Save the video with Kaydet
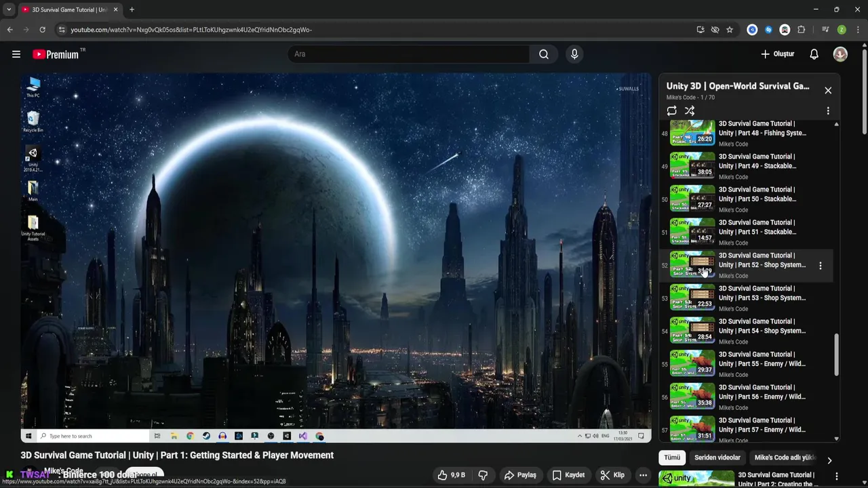This screenshot has width=868, height=488. [568, 475]
